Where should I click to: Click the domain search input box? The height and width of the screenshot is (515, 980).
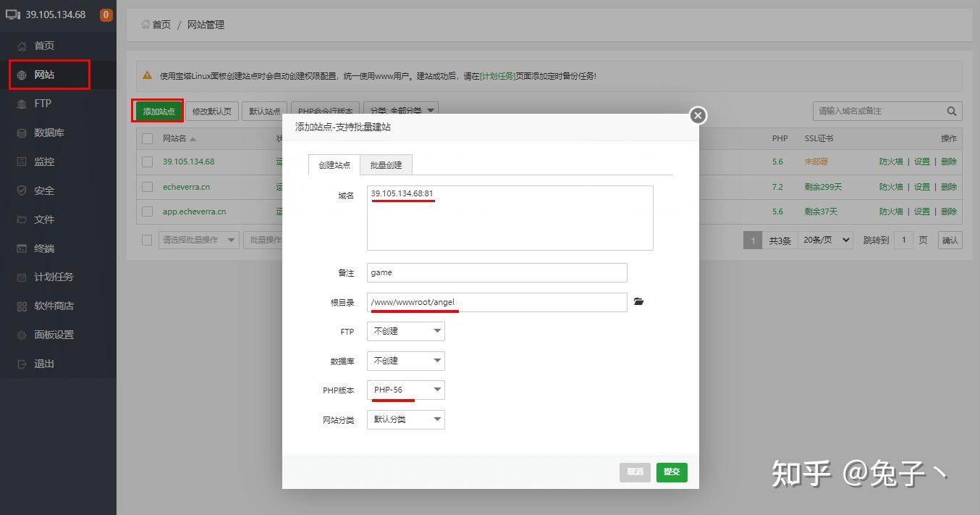click(x=879, y=111)
